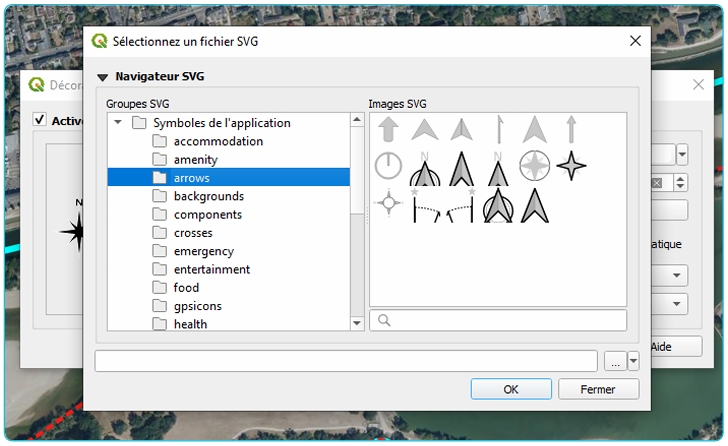Image resolution: width=728 pixels, height=446 pixels.
Task: Collapse the Navigateur SVG section
Action: [102, 76]
